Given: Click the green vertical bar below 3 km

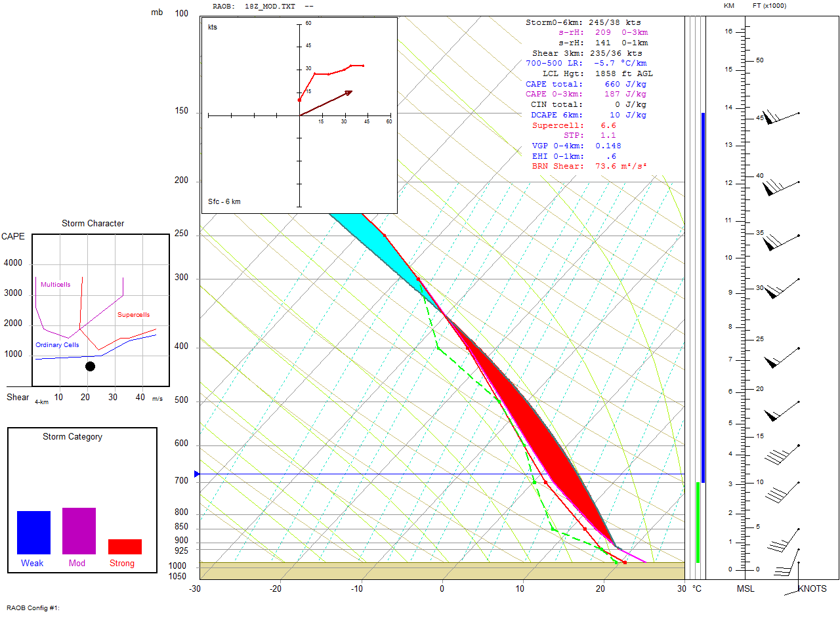Looking at the screenshot, I should [698, 522].
